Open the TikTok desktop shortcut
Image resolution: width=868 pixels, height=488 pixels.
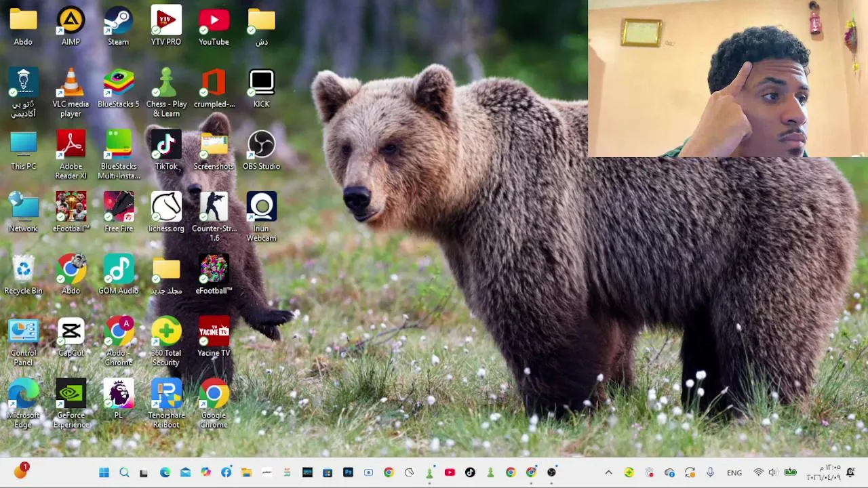pos(166,150)
